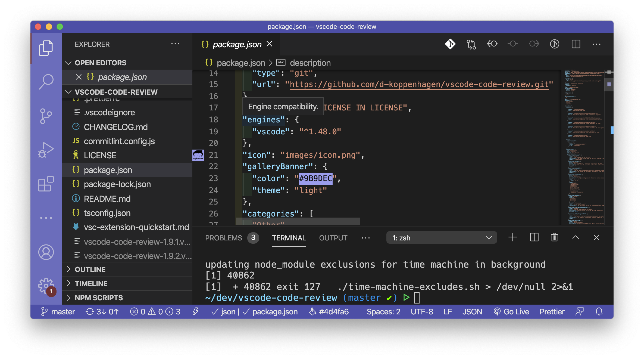The width and height of the screenshot is (644, 359).
Task: Open changes with next revision icon
Action: (x=534, y=44)
